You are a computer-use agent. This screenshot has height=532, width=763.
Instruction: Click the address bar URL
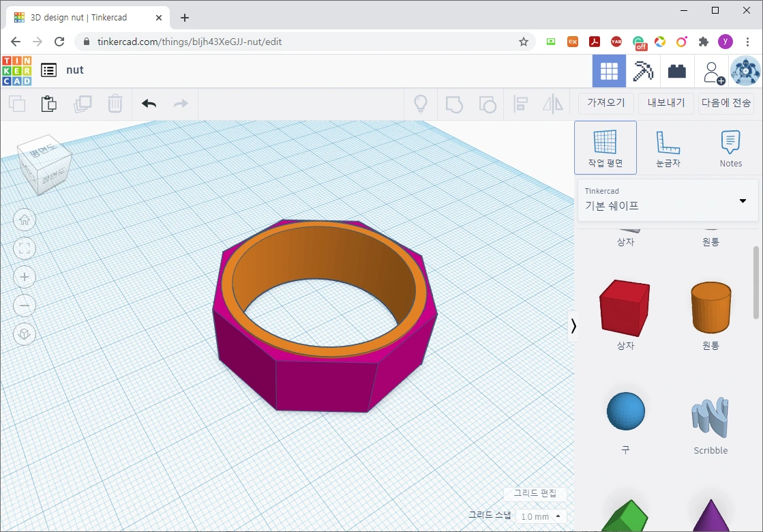(190, 42)
